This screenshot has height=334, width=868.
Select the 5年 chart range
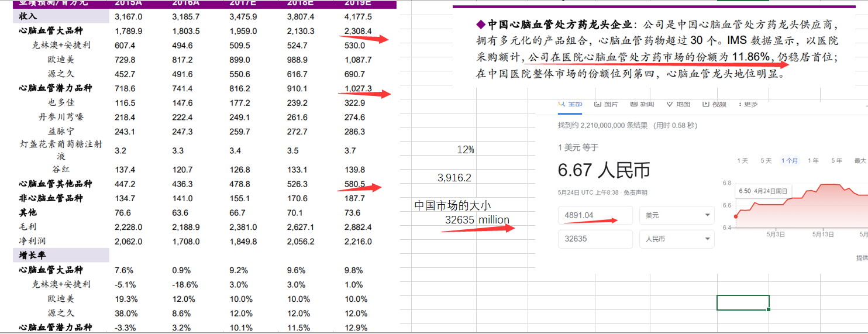pos(836,160)
